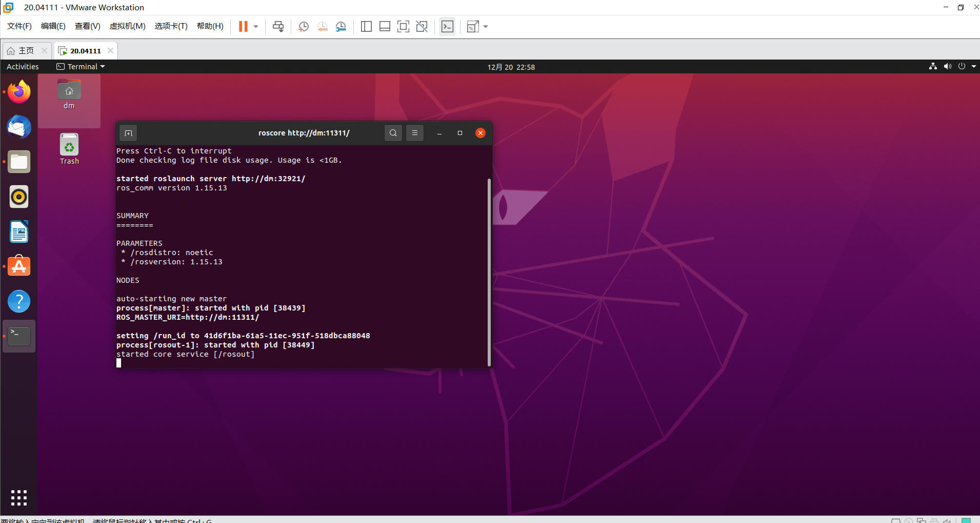Open Ubuntu Software from the dock
The image size is (980, 523).
click(18, 266)
